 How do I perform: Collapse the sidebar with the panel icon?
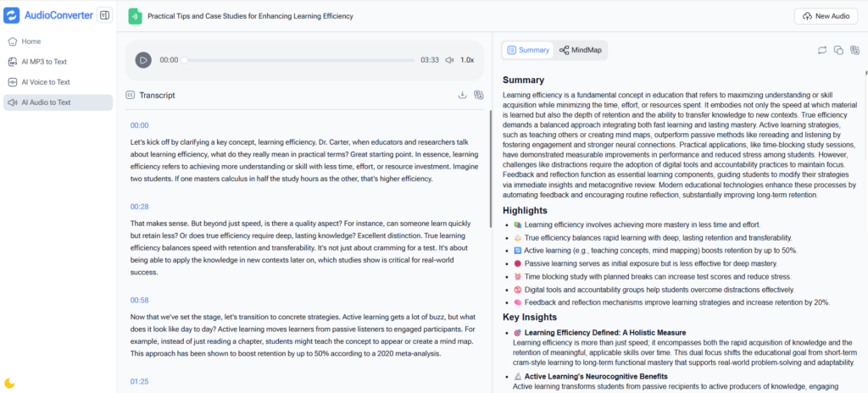104,15
